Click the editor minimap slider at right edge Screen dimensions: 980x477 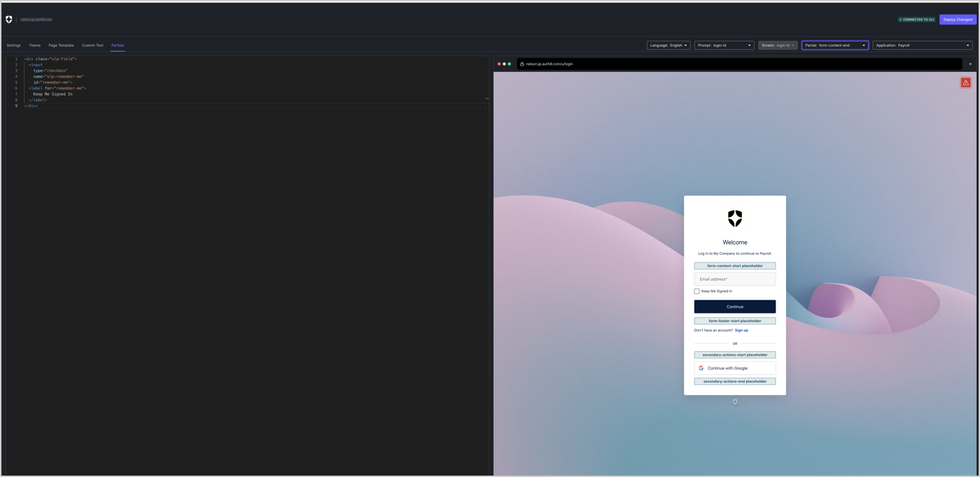coord(487,98)
